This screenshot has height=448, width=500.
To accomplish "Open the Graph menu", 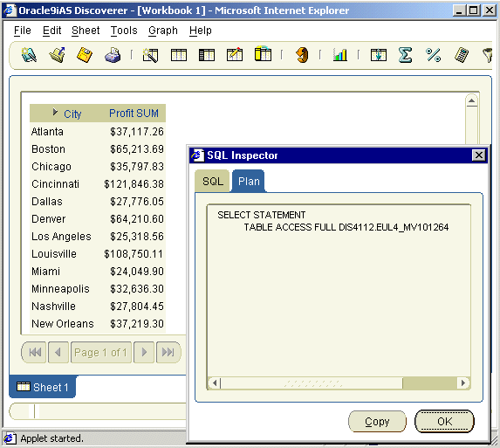I will [163, 31].
